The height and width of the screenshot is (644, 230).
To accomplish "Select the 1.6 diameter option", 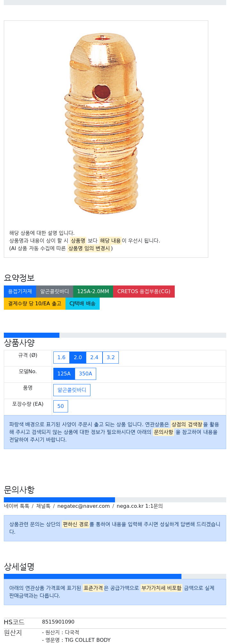I will point(61,358).
